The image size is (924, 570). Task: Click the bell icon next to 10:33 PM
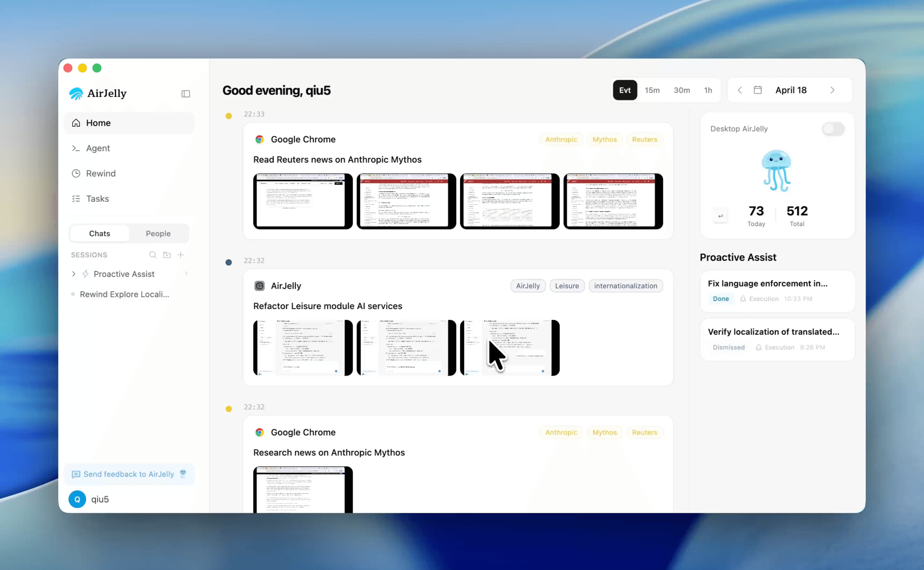pyautogui.click(x=743, y=299)
